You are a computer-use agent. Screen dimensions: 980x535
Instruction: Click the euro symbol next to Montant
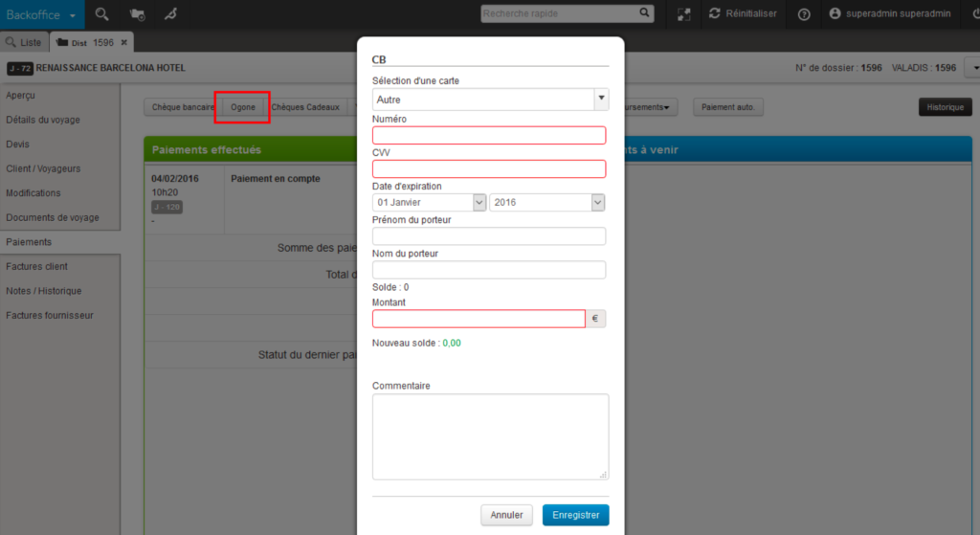pyautogui.click(x=595, y=319)
